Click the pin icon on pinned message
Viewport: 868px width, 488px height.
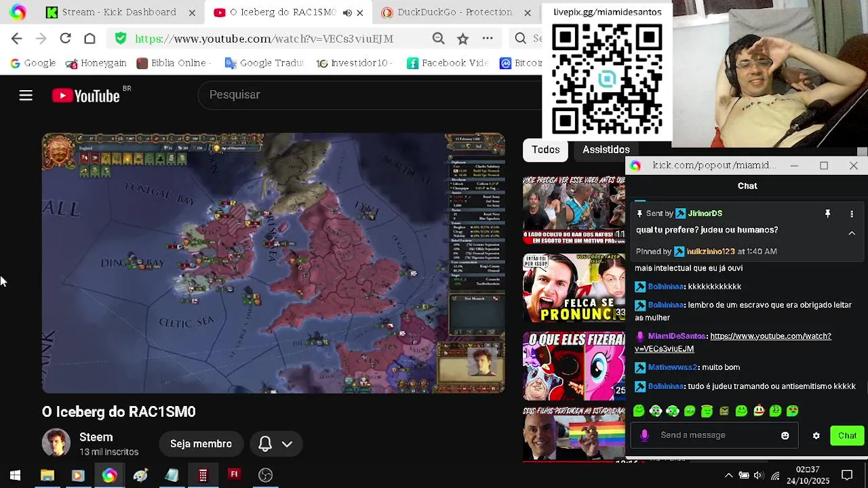pyautogui.click(x=827, y=214)
